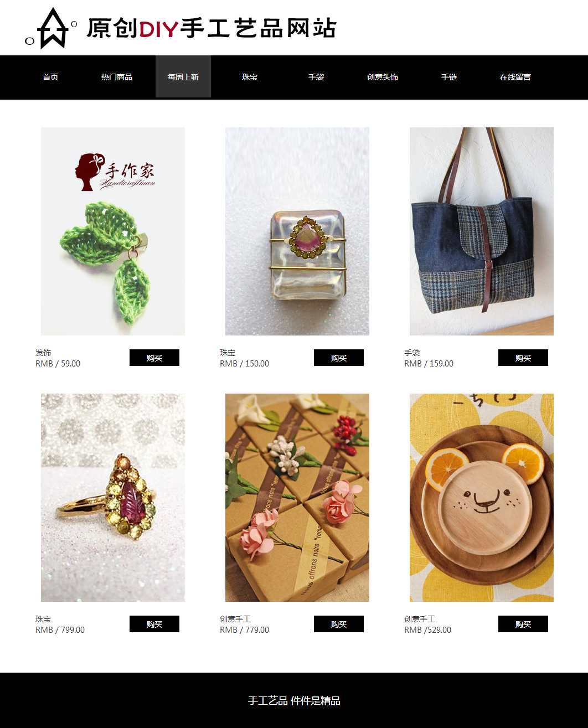View the gold leaf-shaped ring image
This screenshot has height=728, width=588.
pos(113,498)
